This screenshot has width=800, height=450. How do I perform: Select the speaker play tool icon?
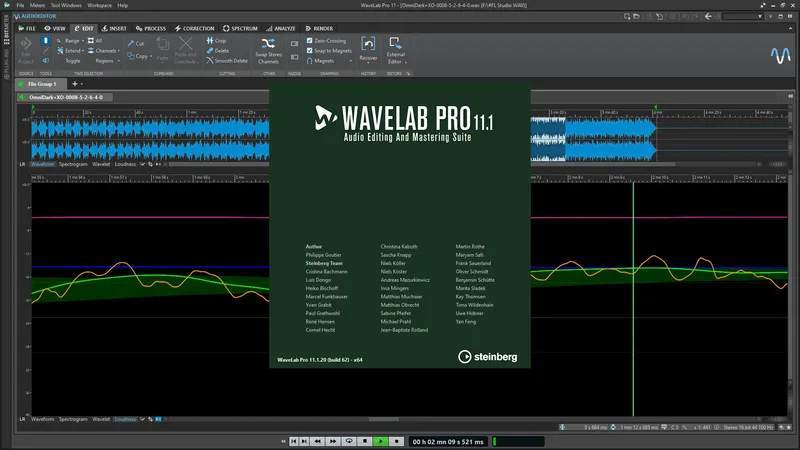[45, 61]
